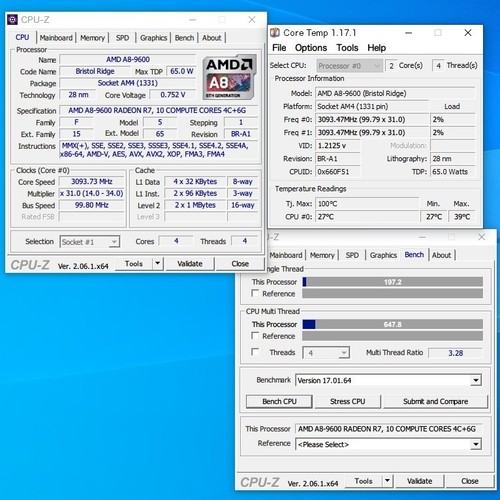This screenshot has height=500, width=500.
Task: Click Submit and Compare button
Action: [435, 401]
